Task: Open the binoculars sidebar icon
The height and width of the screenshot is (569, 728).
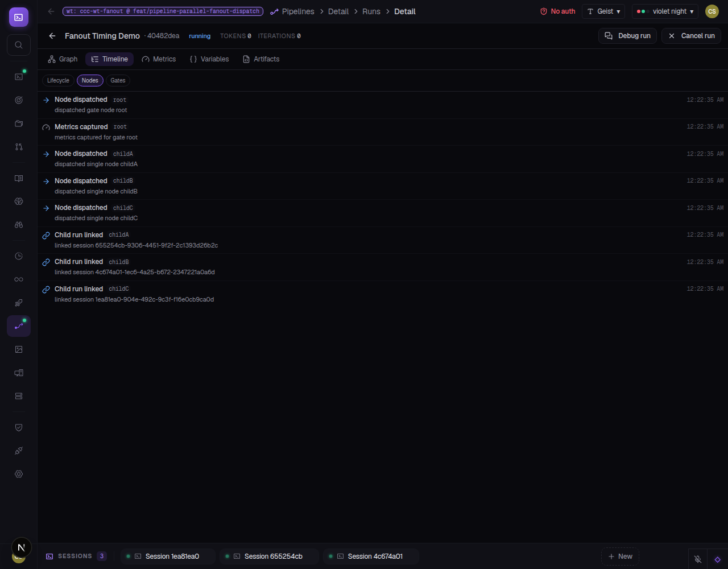Action: (19, 225)
